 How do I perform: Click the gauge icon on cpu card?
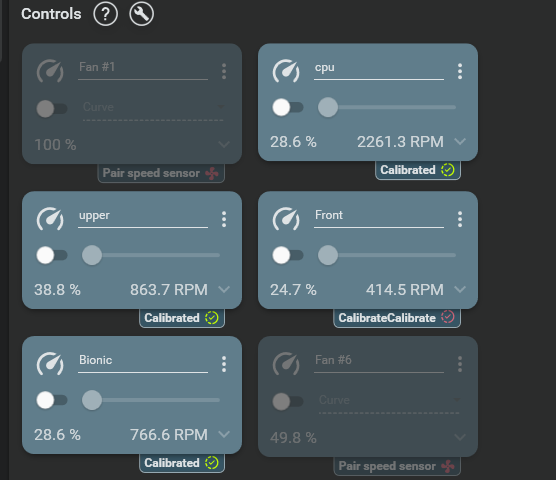coord(286,71)
